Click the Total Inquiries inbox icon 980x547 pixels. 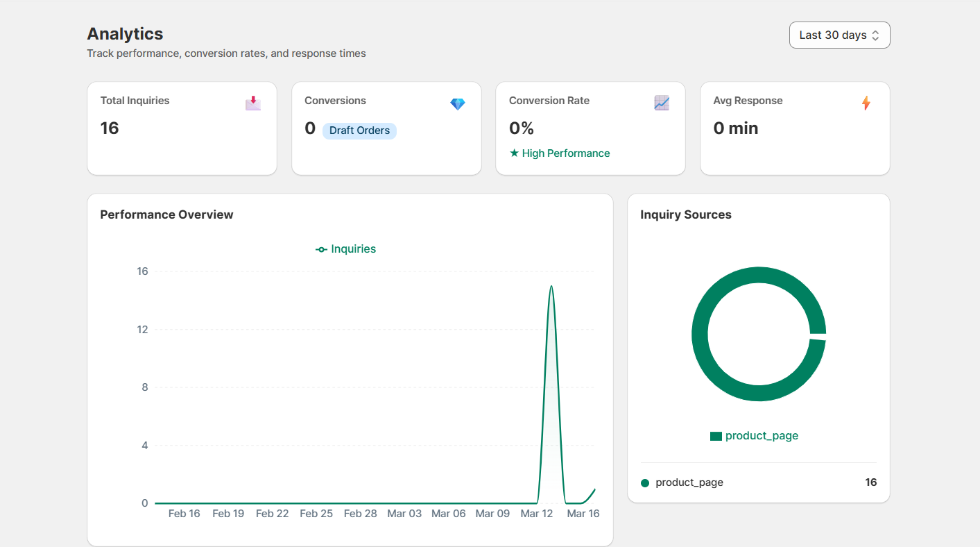(x=253, y=103)
